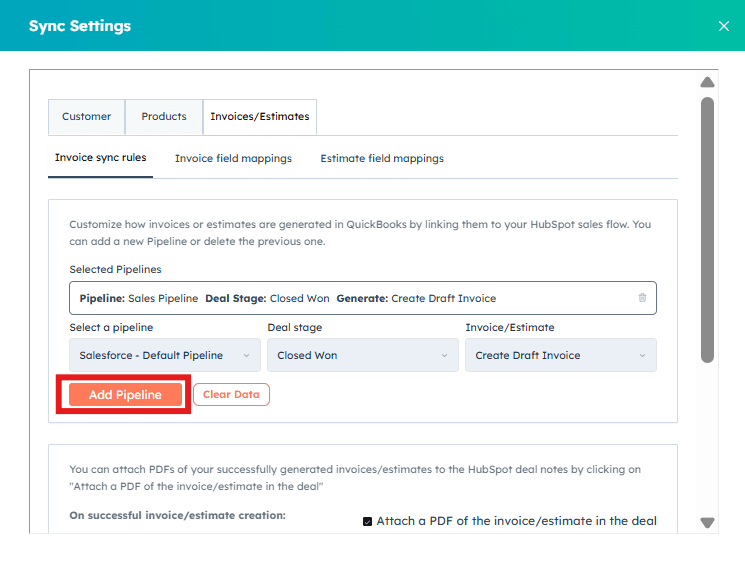745x571 pixels.
Task: Expand the Deal stage dropdown
Action: [x=363, y=355]
